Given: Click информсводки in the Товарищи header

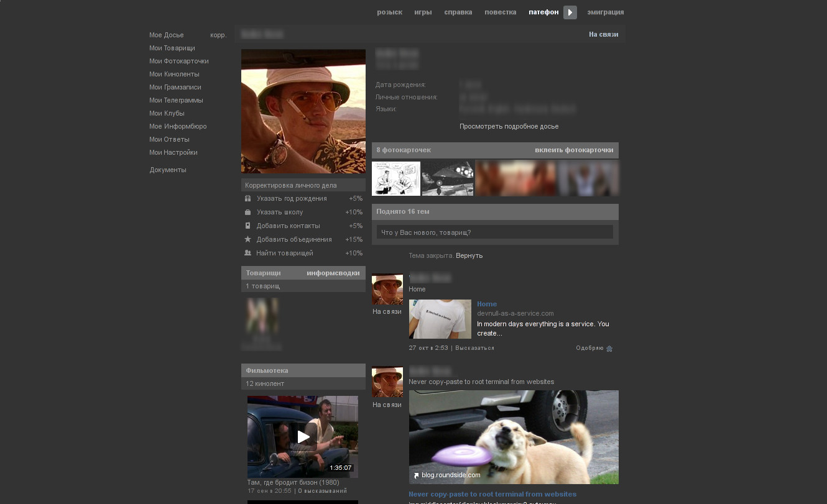Looking at the screenshot, I should click(x=333, y=273).
